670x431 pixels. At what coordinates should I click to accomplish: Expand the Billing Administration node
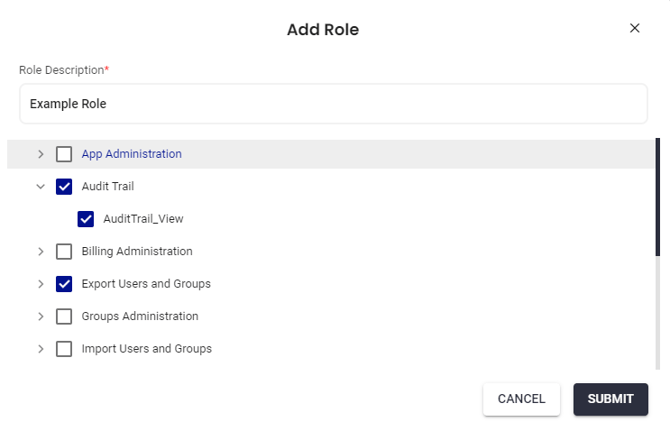pos(41,251)
